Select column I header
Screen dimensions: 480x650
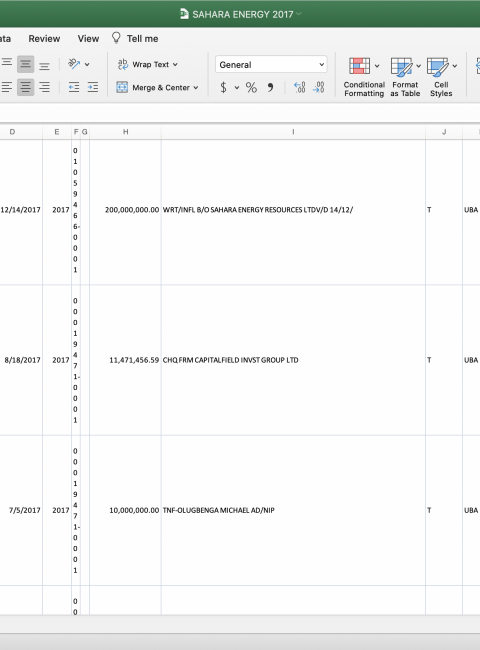tap(293, 132)
